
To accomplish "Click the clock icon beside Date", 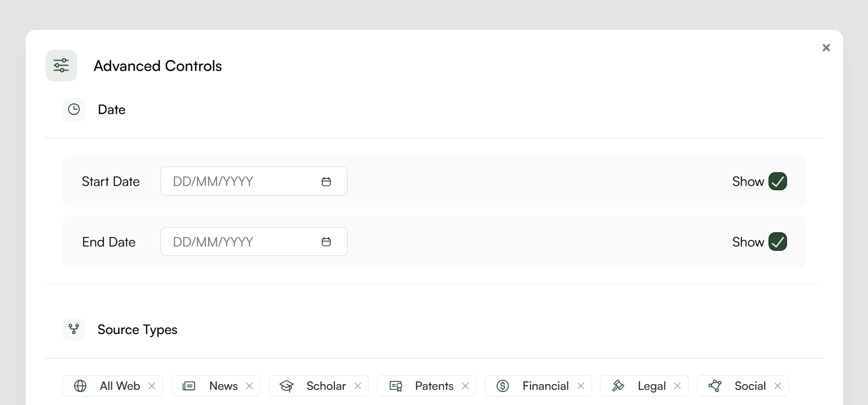I will click(x=74, y=110).
